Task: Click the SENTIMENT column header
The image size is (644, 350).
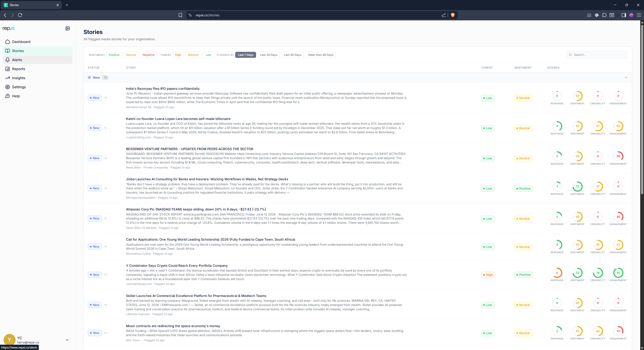Action: (x=523, y=68)
